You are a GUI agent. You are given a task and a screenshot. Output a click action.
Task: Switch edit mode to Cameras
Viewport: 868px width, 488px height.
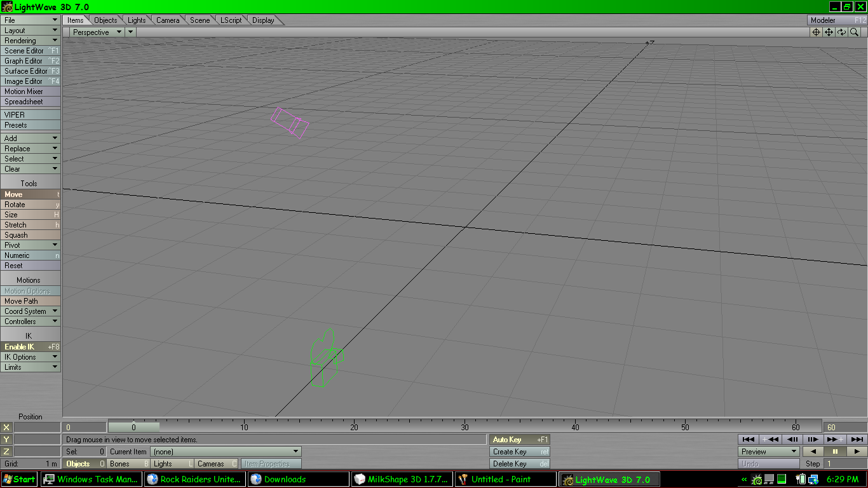point(216,464)
